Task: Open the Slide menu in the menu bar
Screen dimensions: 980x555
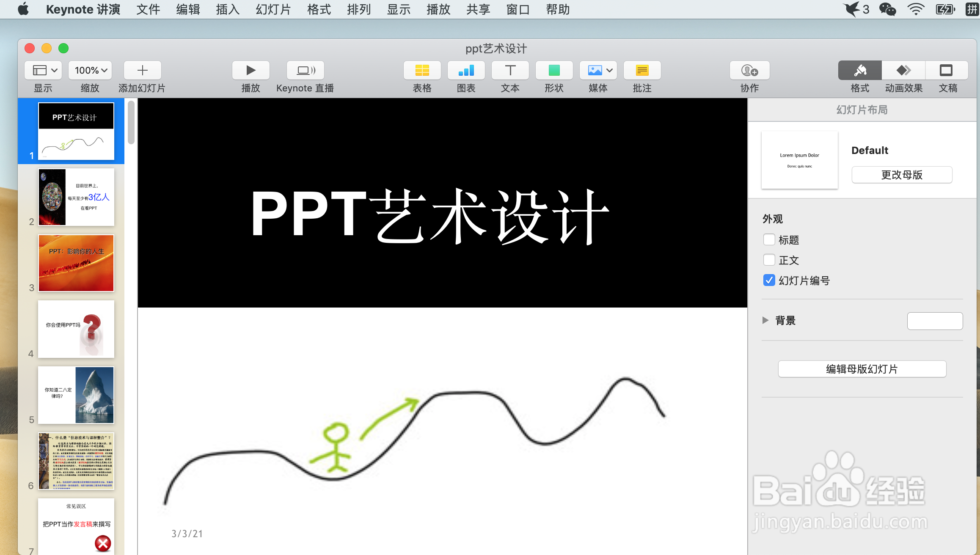Action: click(273, 9)
